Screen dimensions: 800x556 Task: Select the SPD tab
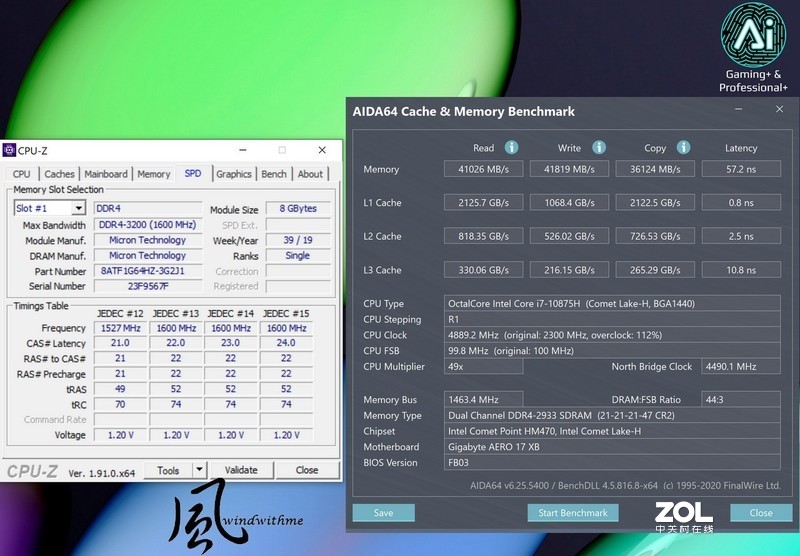click(193, 173)
